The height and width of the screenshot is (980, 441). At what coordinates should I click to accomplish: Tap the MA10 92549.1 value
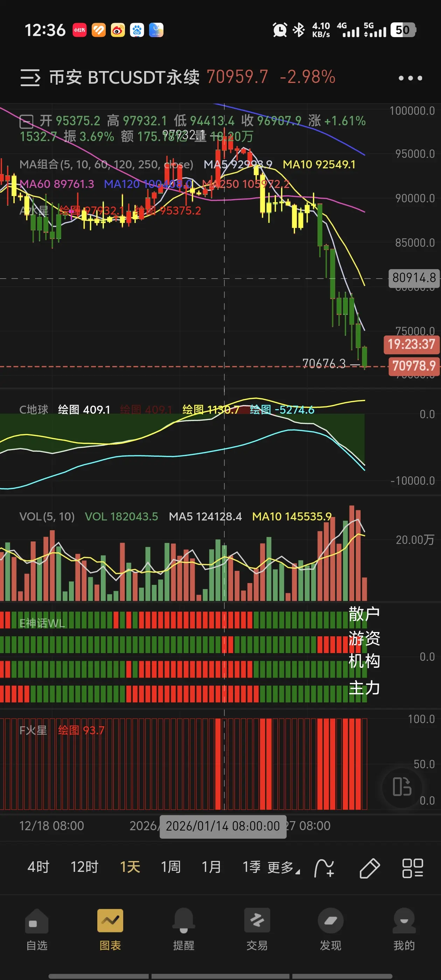pos(319,164)
